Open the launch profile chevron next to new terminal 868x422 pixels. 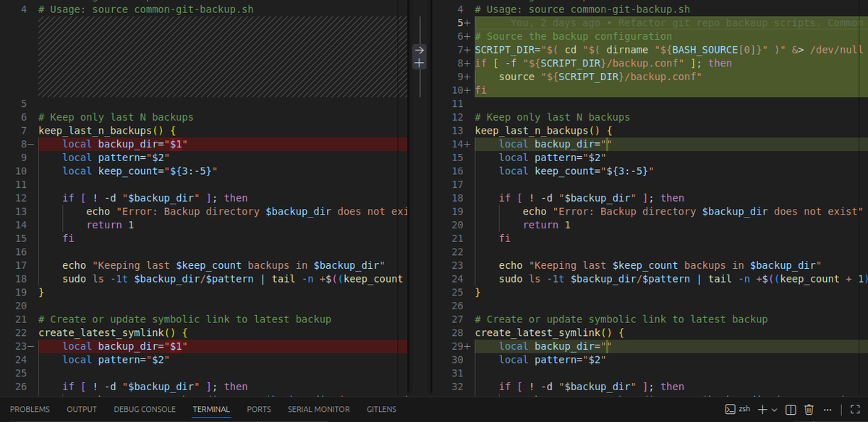[x=774, y=410]
